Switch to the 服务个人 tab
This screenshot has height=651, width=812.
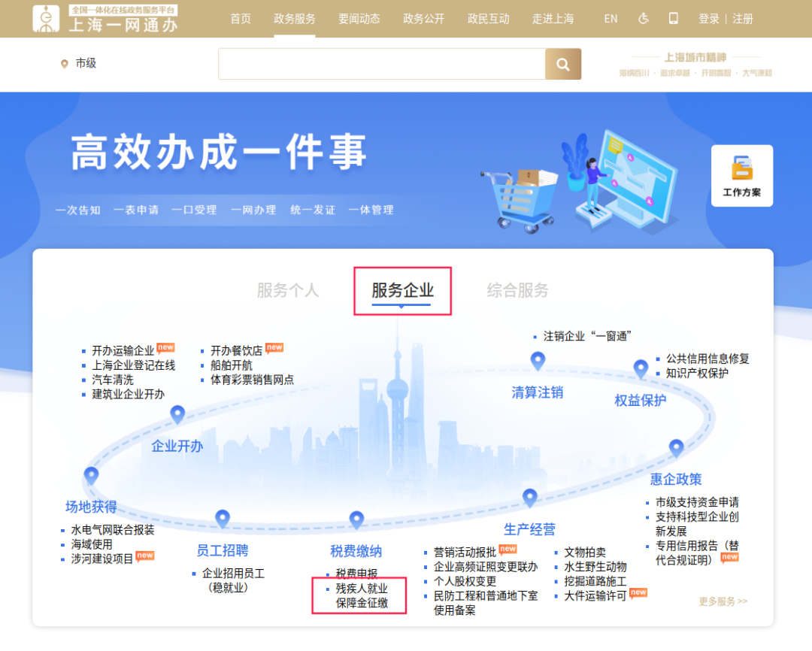tap(288, 290)
